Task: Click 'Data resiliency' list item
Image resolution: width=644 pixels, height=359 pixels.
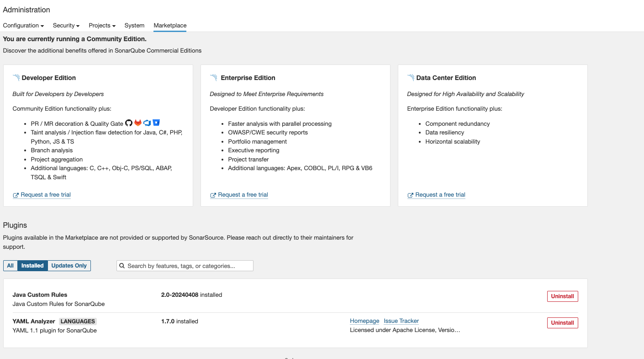Action: [x=445, y=133]
